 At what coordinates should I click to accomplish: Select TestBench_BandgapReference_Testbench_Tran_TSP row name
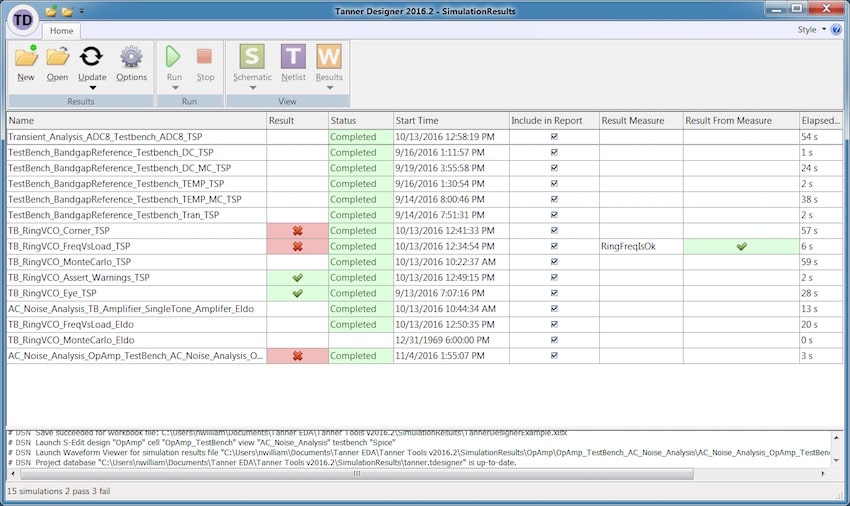pos(114,215)
